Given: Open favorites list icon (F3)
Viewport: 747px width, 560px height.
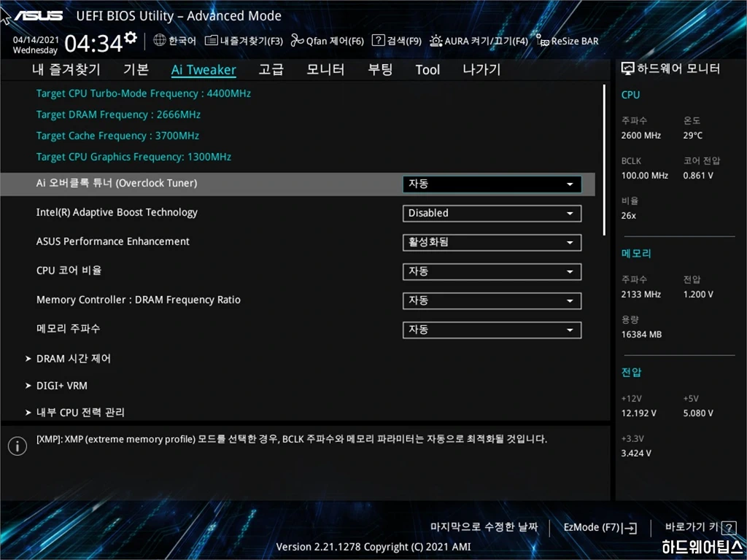Looking at the screenshot, I should point(211,41).
